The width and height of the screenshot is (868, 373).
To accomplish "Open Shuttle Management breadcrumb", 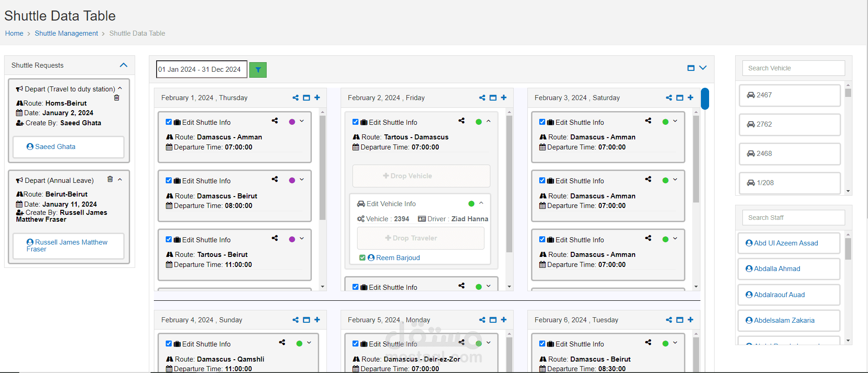I will [x=66, y=33].
